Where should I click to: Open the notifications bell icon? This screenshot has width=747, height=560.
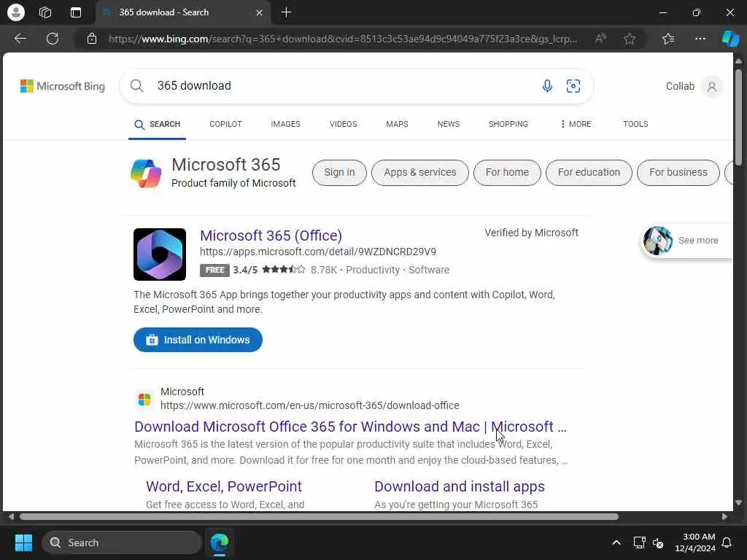pos(727,542)
